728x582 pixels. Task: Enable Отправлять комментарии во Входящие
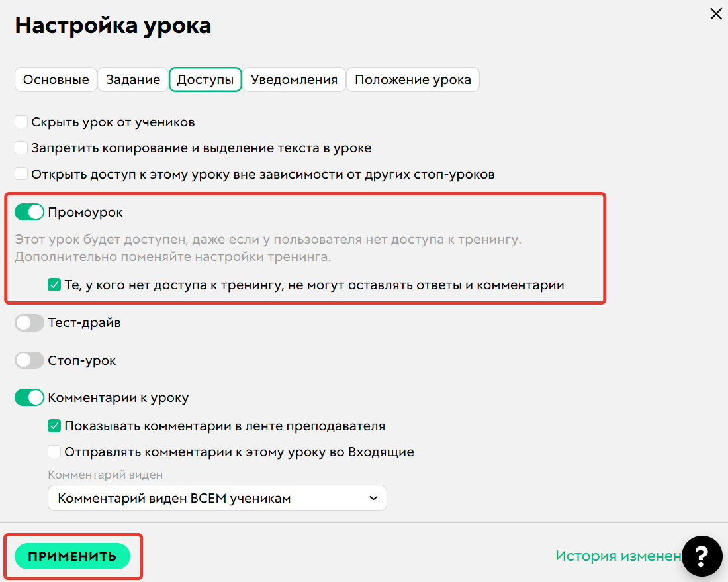(x=54, y=452)
